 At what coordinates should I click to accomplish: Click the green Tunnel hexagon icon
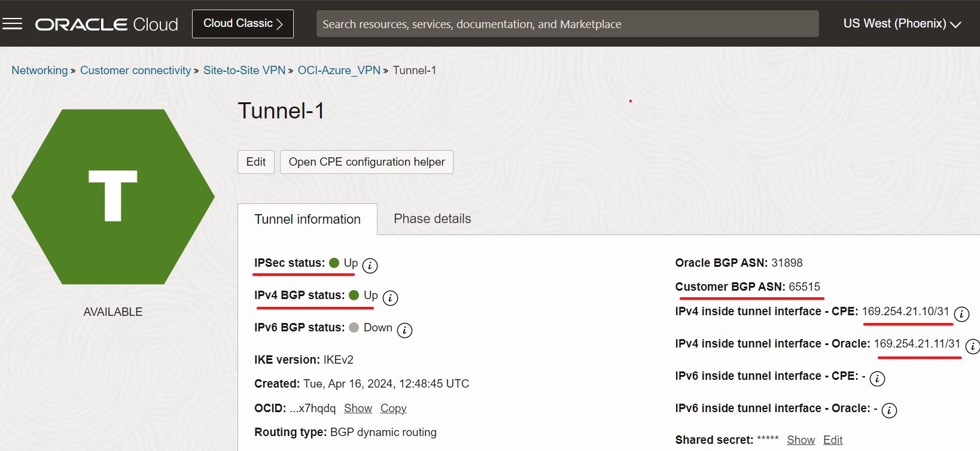point(113,197)
